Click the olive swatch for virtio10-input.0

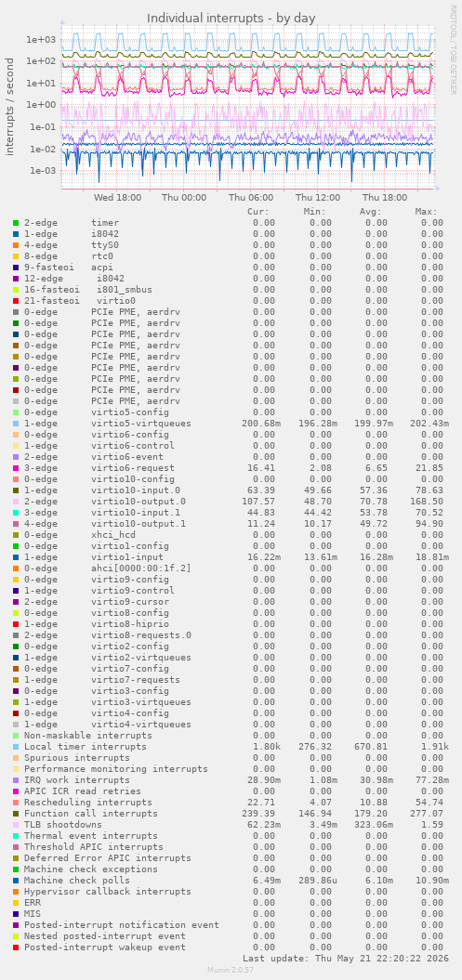16,490
